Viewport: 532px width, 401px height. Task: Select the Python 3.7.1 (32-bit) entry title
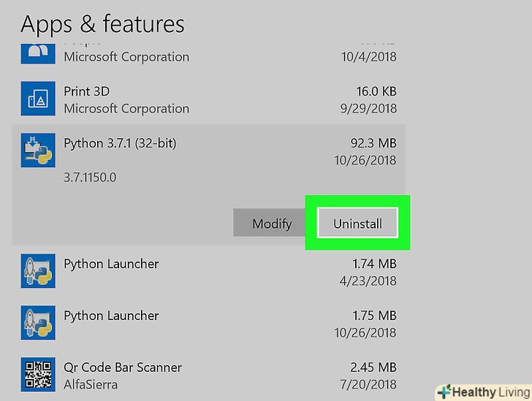[120, 143]
